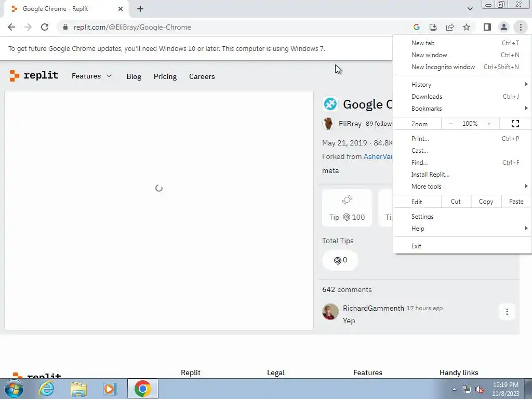Share this page icon

pos(450,27)
